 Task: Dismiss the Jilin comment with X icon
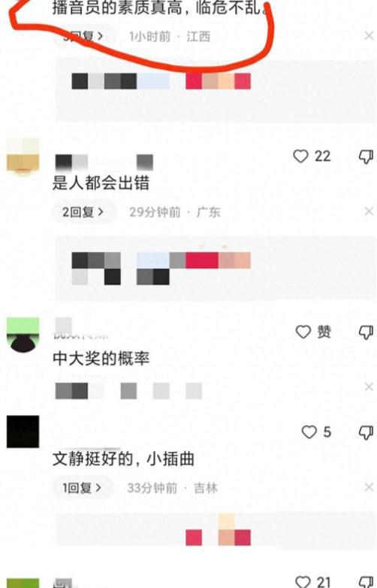coord(369,487)
